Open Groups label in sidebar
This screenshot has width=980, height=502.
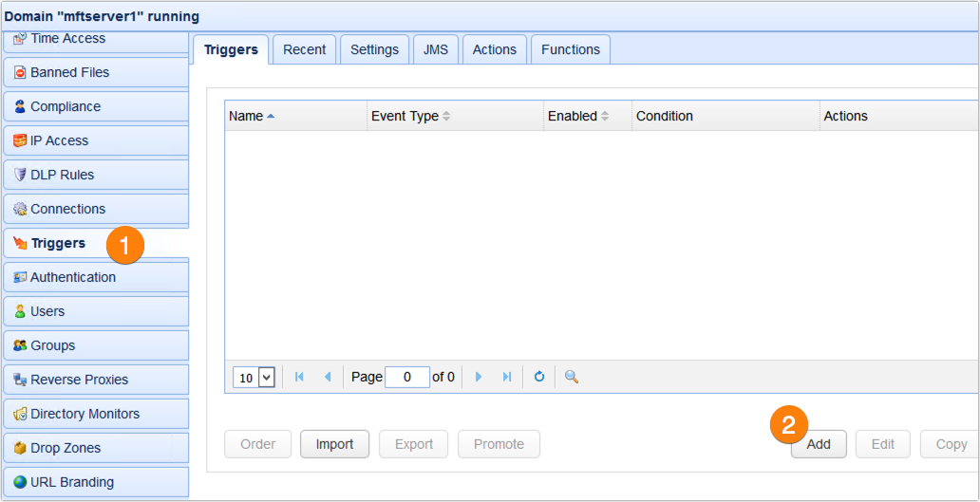coord(53,345)
